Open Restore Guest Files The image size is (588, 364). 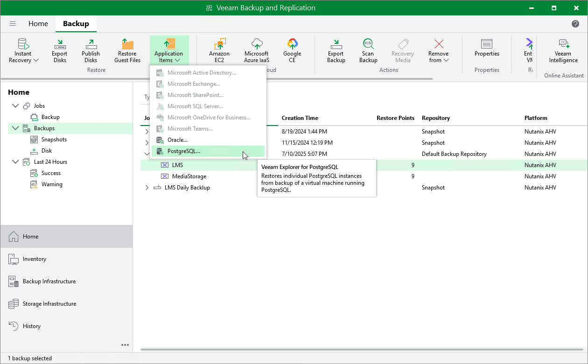[x=127, y=49]
